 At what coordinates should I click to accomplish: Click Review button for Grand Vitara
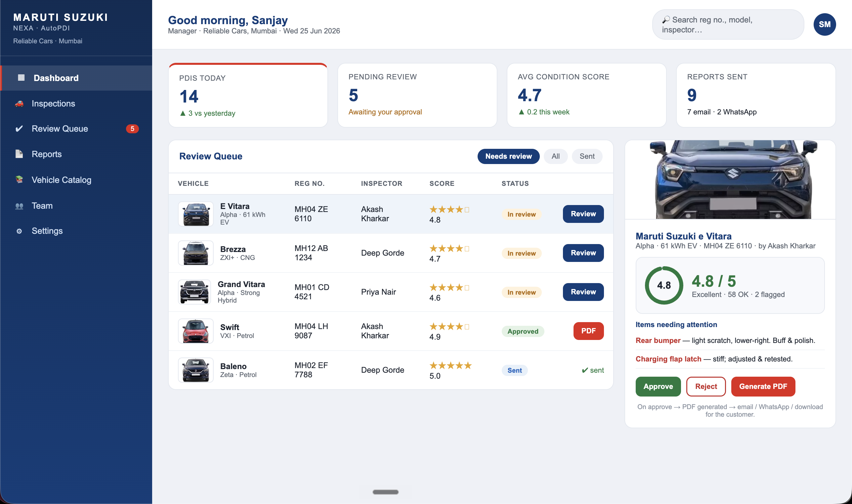[x=583, y=292]
